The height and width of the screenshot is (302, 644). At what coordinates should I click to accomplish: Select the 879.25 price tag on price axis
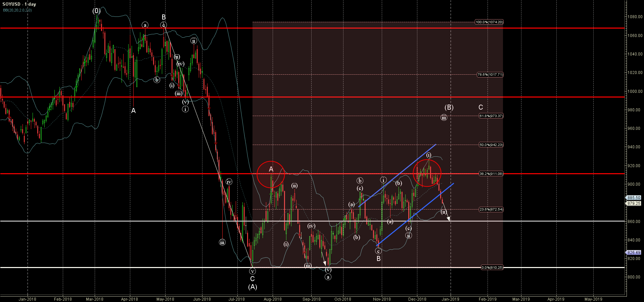click(634, 203)
